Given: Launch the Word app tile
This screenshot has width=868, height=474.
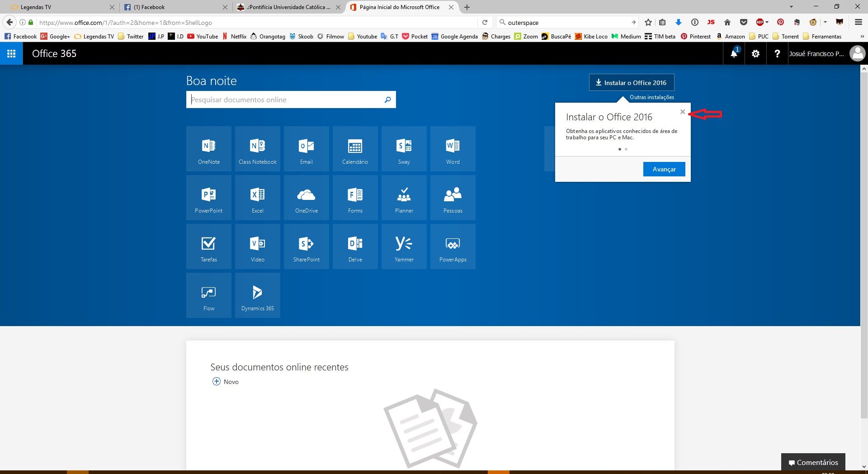Looking at the screenshot, I should (453, 149).
